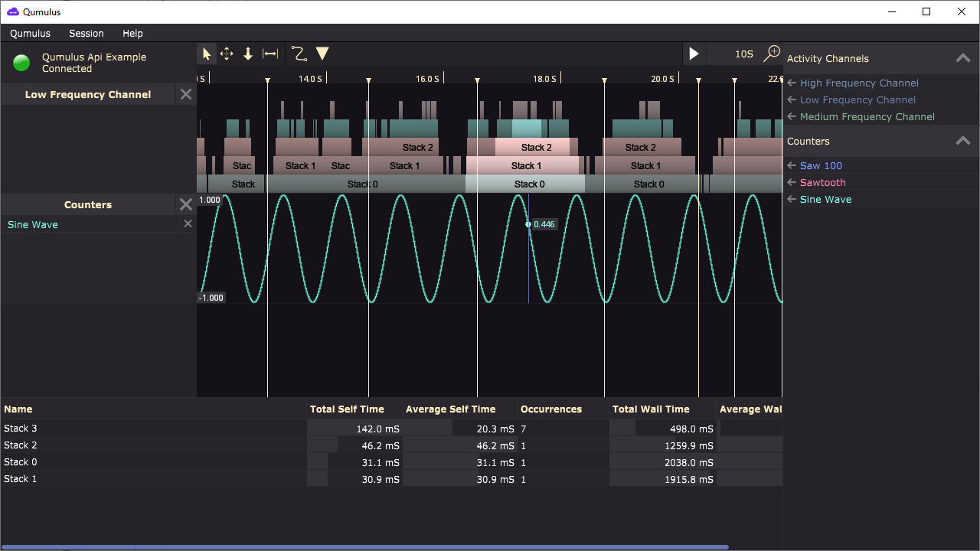The height and width of the screenshot is (551, 980).
Task: Pick the curved path tool
Action: [299, 54]
